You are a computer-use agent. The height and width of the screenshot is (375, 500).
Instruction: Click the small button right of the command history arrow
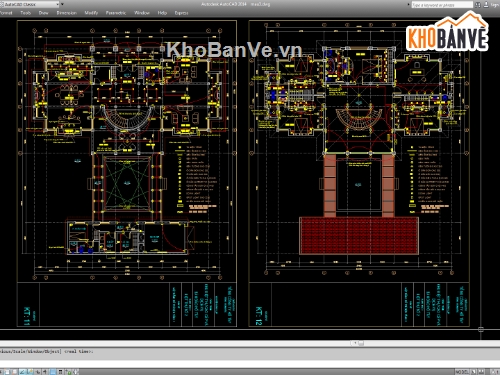point(361,343)
